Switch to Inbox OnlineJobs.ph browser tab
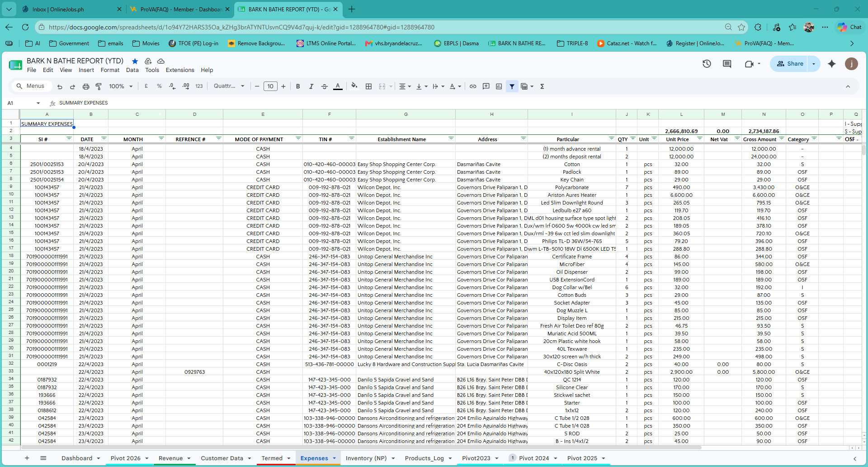This screenshot has height=467, width=868. click(x=72, y=9)
